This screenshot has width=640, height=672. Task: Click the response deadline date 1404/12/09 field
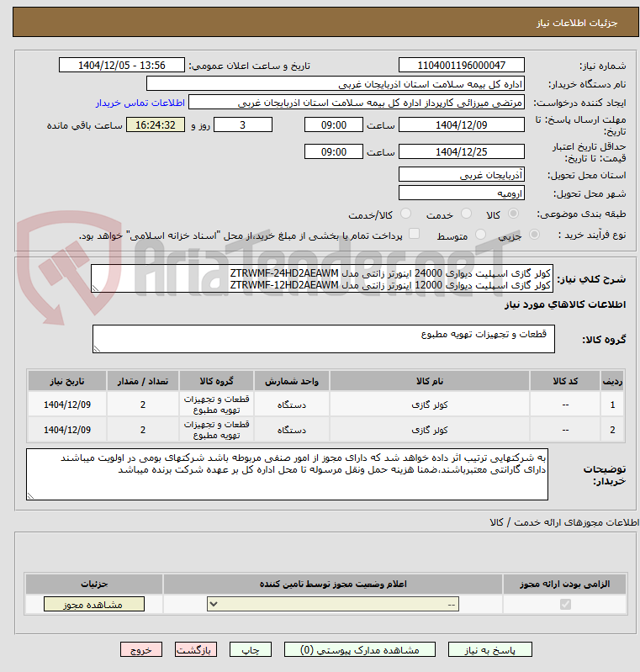(461, 124)
